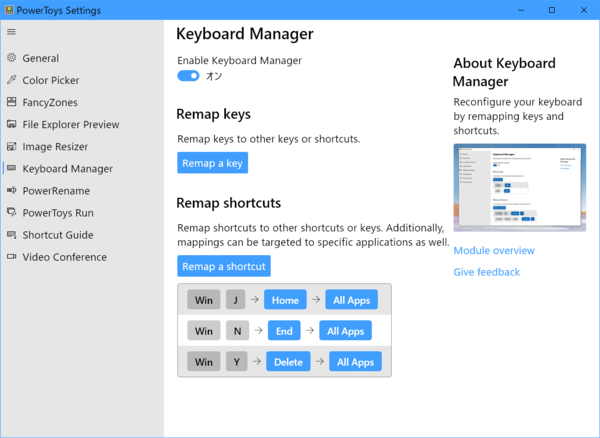Click the Color Picker eyedropper icon
The height and width of the screenshot is (438, 600).
pos(11,80)
